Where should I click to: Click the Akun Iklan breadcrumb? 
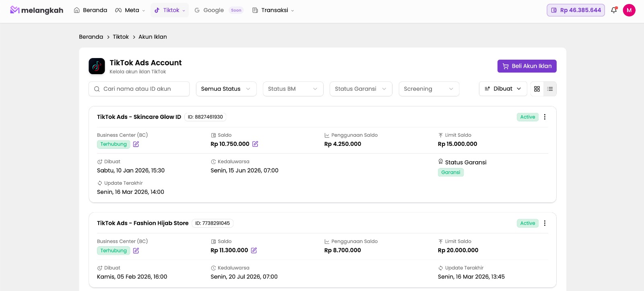pyautogui.click(x=153, y=37)
